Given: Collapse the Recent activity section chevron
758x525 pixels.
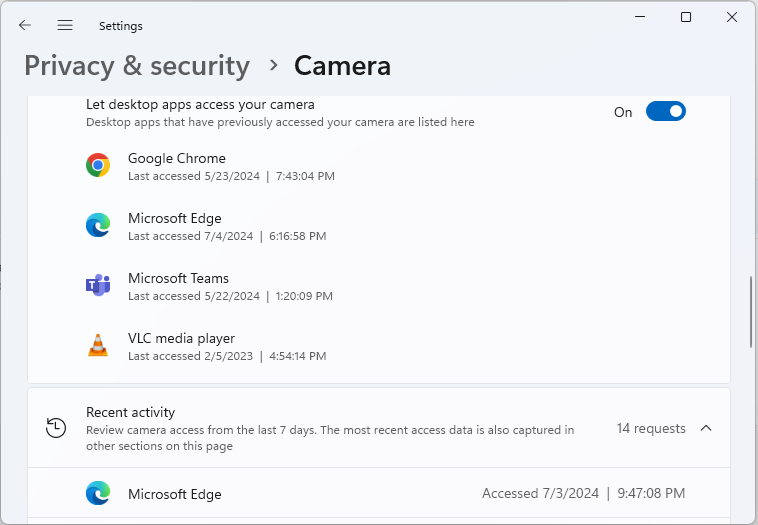Looking at the screenshot, I should click(x=706, y=428).
